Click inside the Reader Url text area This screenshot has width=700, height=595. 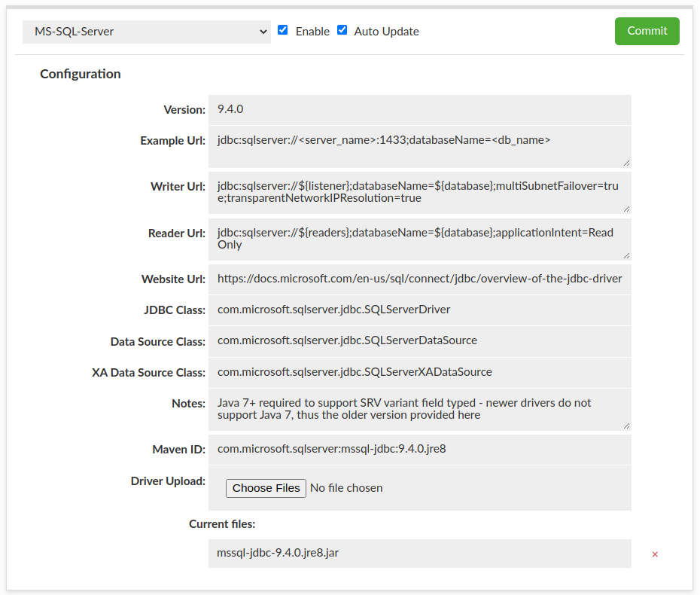coord(419,239)
